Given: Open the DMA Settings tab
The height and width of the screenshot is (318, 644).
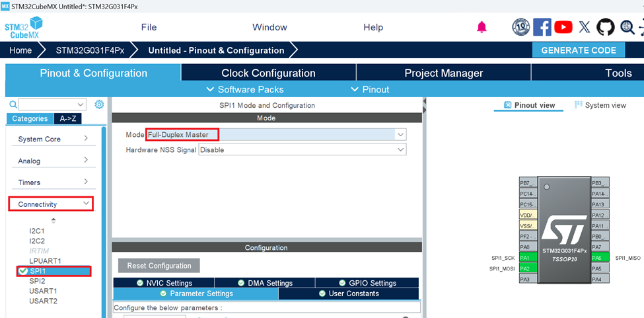Looking at the screenshot, I should [265, 283].
